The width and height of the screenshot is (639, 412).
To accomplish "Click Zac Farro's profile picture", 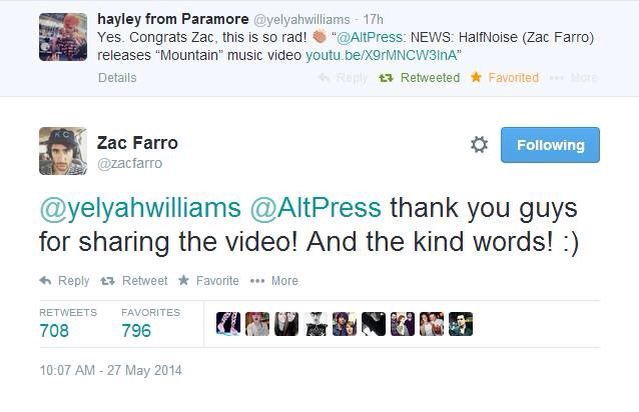I will click(63, 151).
